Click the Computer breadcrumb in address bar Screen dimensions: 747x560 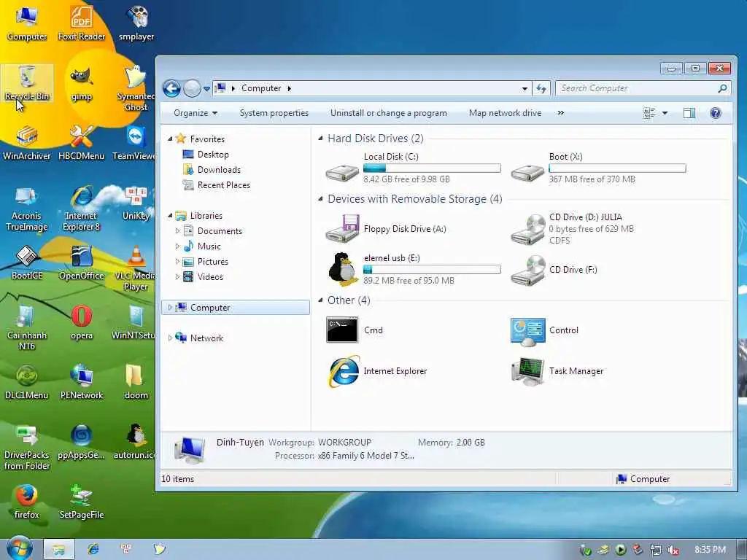[261, 88]
